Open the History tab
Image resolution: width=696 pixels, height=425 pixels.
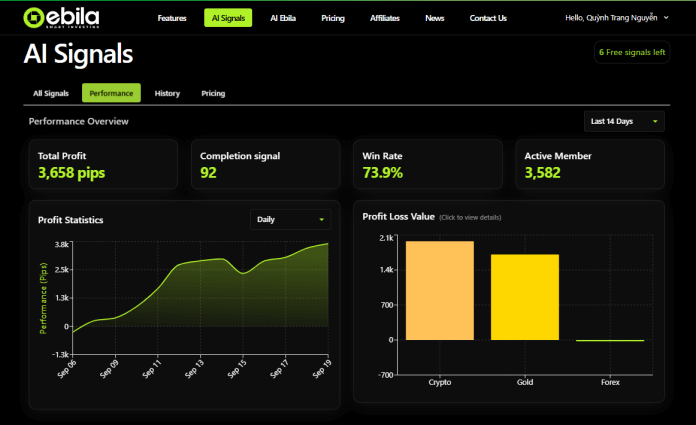167,93
